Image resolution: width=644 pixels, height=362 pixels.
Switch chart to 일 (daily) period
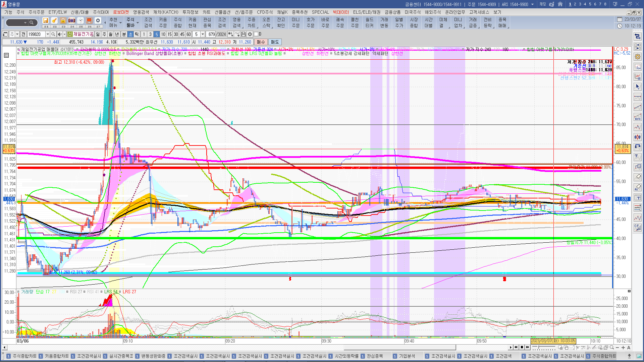pyautogui.click(x=98, y=34)
